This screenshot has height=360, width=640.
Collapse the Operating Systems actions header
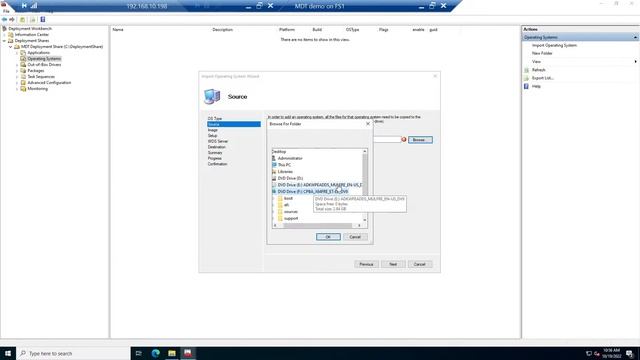[x=636, y=38]
